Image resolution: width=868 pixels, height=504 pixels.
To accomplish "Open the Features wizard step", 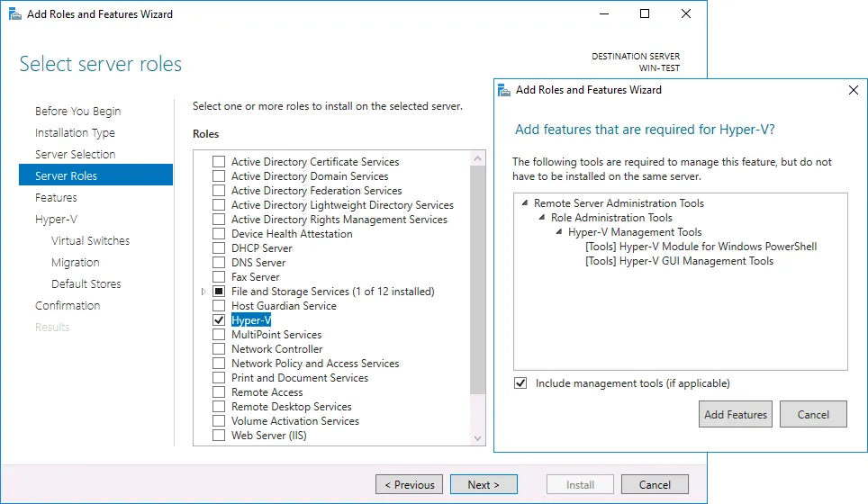I will click(56, 198).
